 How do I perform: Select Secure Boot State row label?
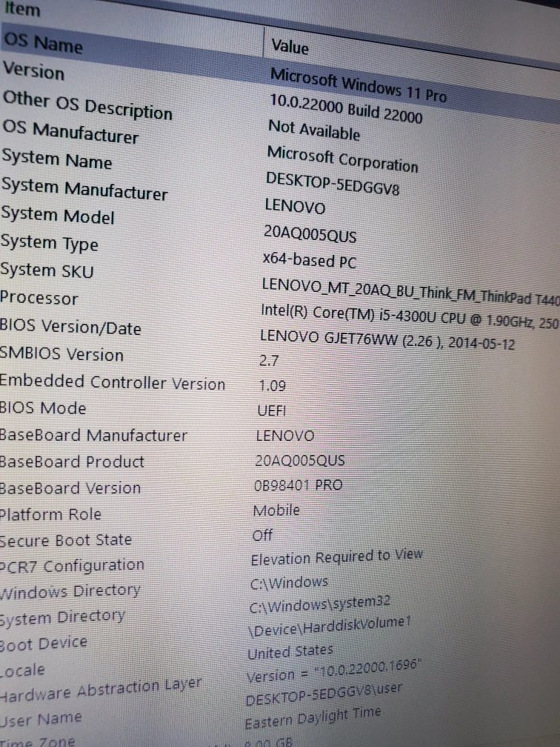pos(66,540)
